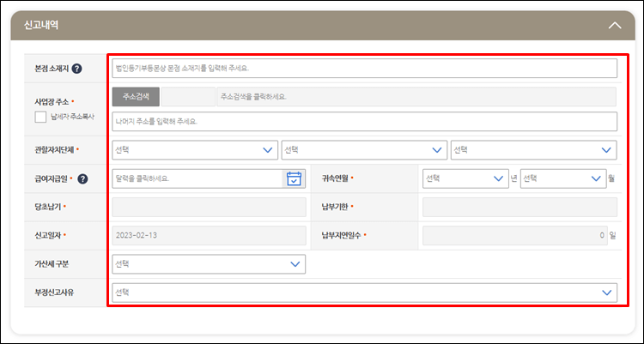Click the 당초납기 label
The image size is (644, 344).
[x=47, y=207]
